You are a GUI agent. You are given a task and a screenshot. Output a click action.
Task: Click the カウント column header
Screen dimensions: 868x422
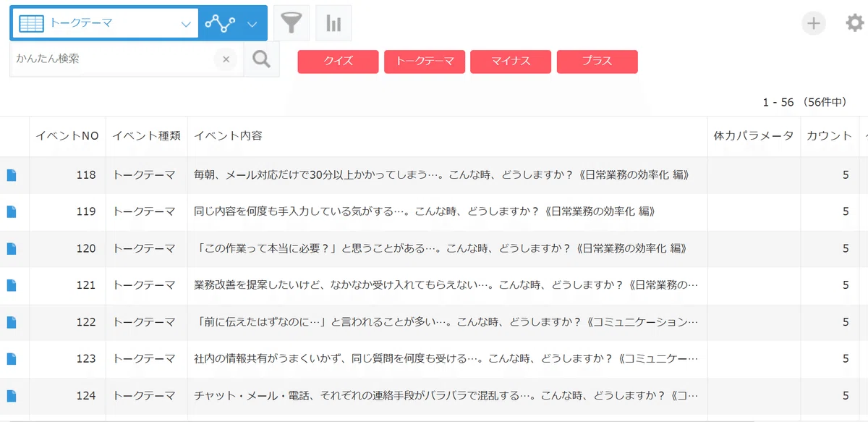(x=829, y=135)
